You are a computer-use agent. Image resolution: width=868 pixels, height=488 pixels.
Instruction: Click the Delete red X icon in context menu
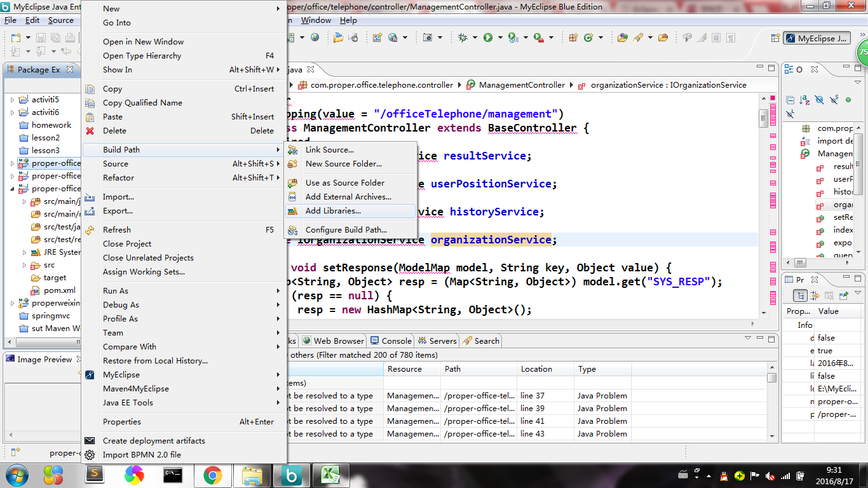tap(90, 131)
